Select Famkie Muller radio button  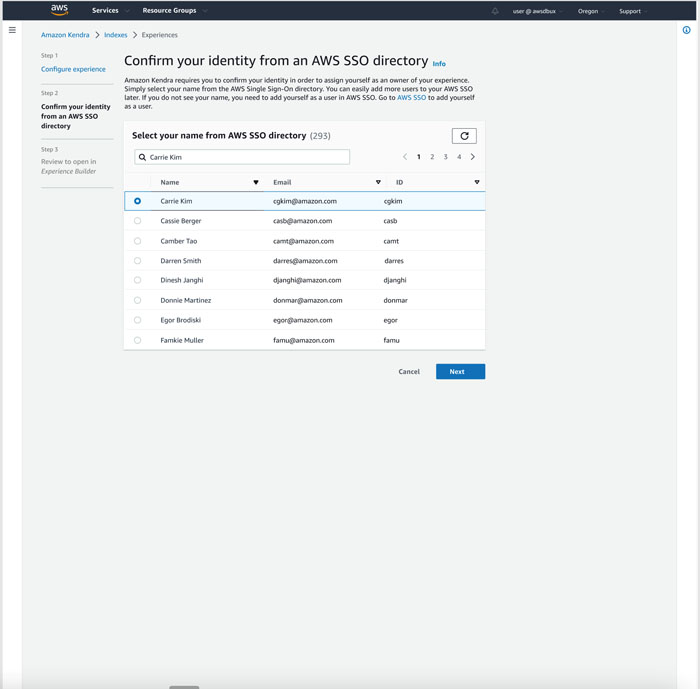click(x=138, y=340)
